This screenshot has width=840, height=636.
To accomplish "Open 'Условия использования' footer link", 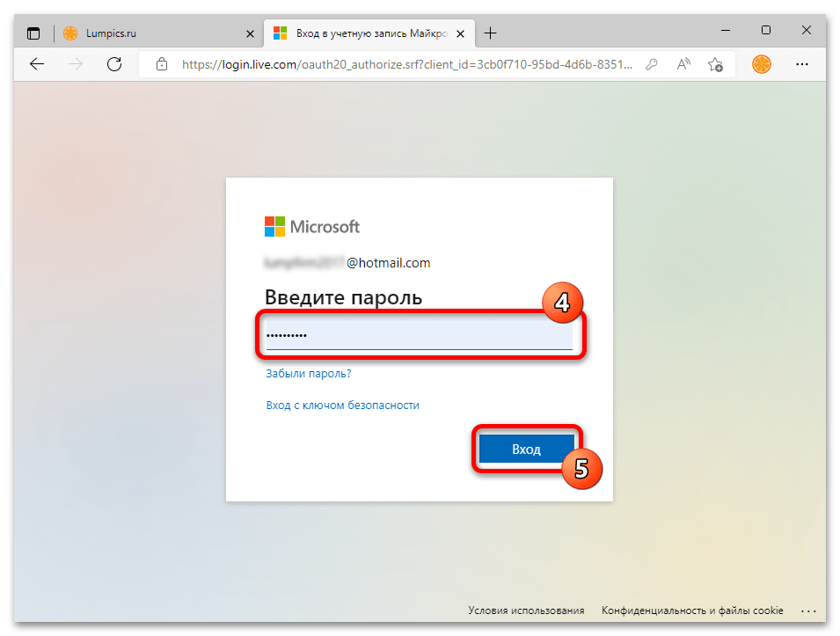I will click(x=526, y=610).
